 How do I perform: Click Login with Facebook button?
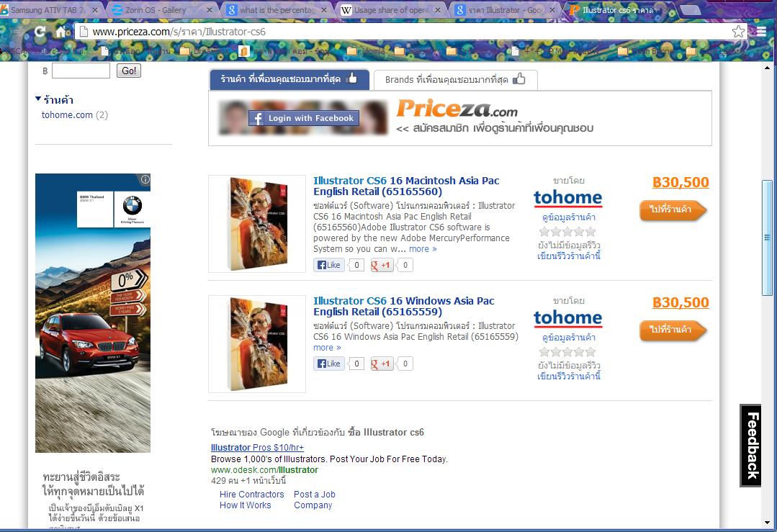pos(304,118)
